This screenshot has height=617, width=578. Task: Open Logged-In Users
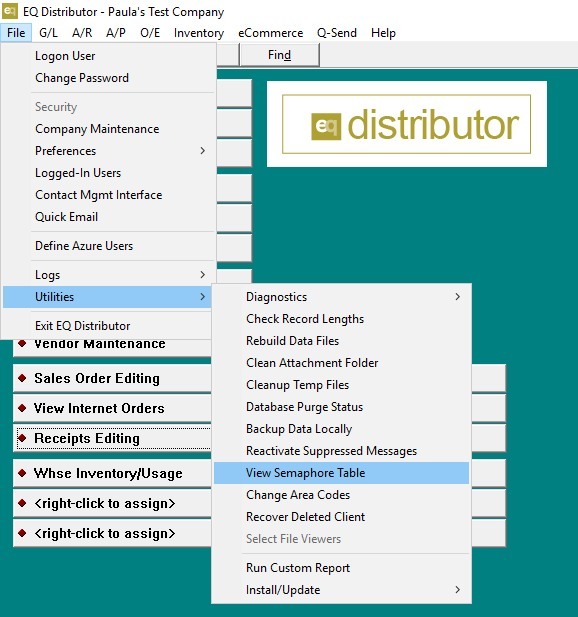click(x=108, y=173)
